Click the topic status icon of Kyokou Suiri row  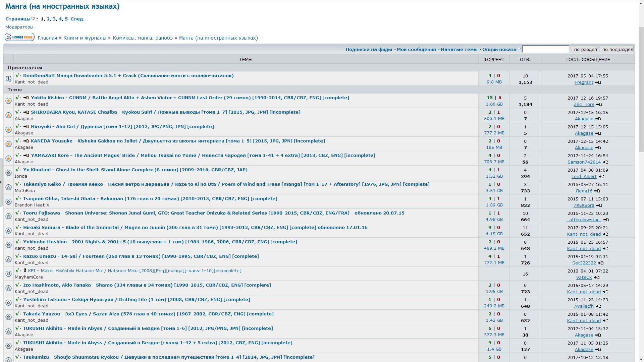9,115
